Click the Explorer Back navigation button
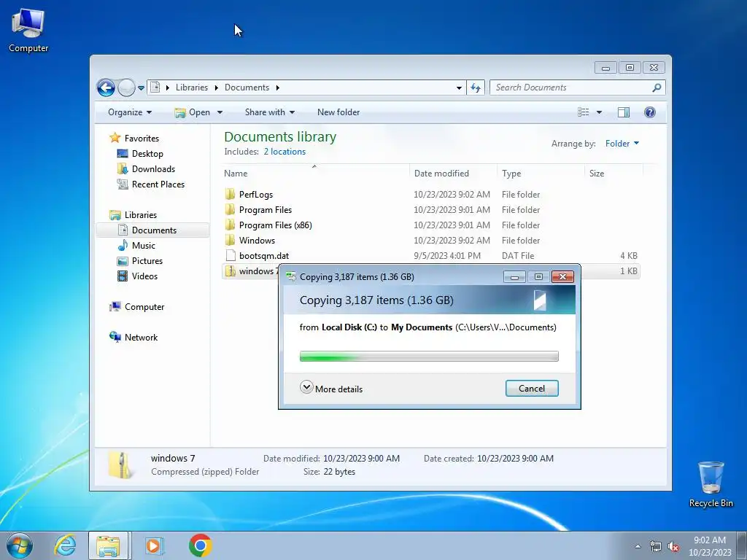The image size is (747, 560). pyautogui.click(x=106, y=87)
